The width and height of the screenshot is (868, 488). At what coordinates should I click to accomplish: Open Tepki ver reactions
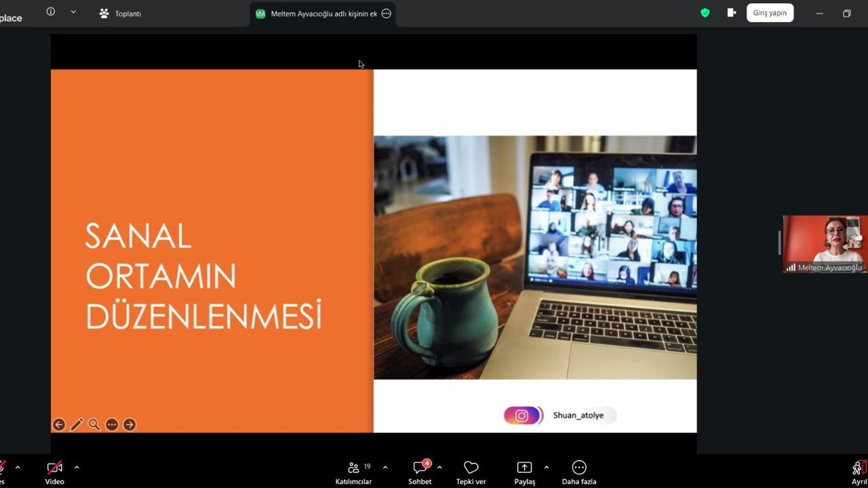coord(471,472)
